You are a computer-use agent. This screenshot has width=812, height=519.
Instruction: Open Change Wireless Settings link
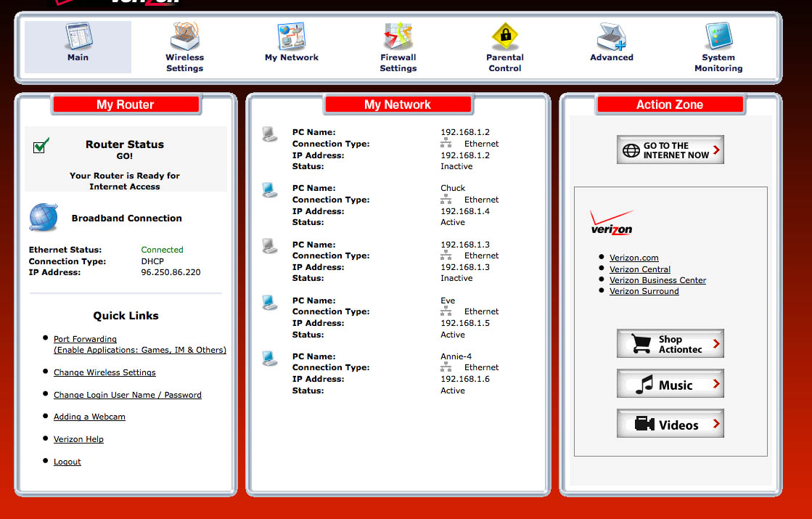(x=104, y=372)
